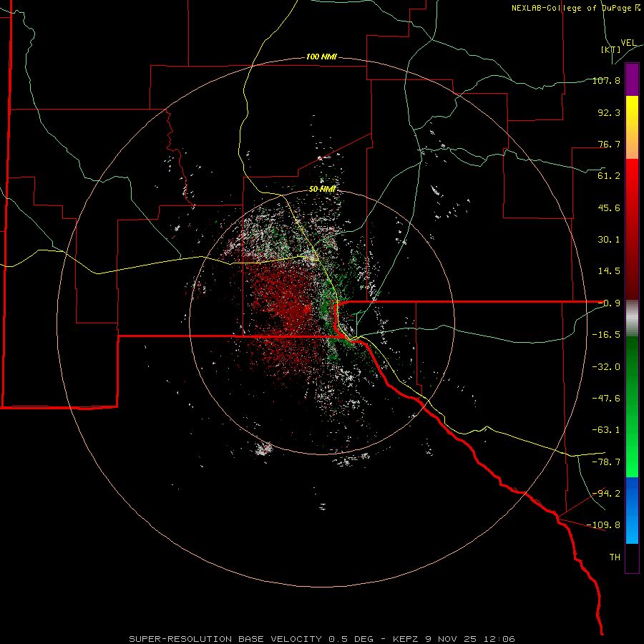Screen dimensions: 644x644
Task: Select the -0.9 velocity scale value
Action: tap(609, 303)
